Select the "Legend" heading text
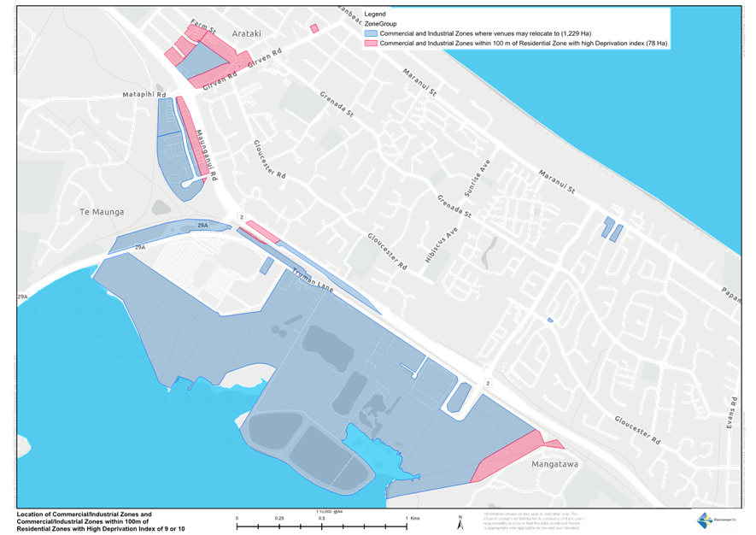Viewport: 756px width, 535px height. [x=375, y=15]
